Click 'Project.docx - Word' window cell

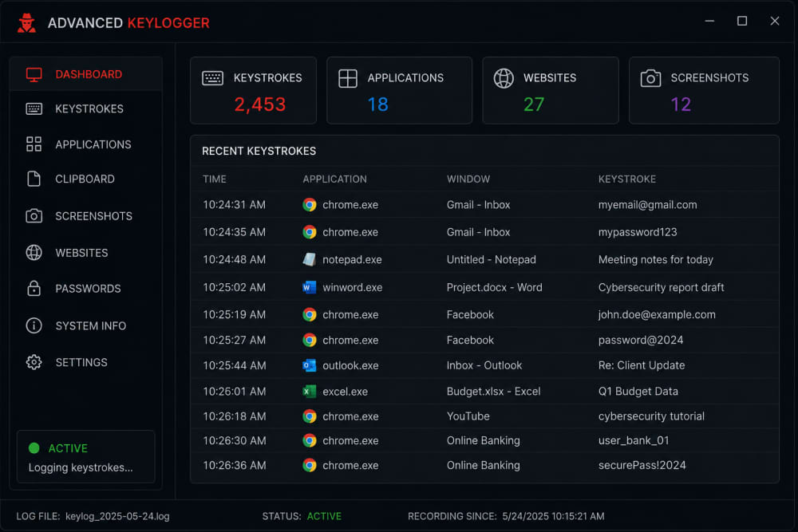[494, 287]
